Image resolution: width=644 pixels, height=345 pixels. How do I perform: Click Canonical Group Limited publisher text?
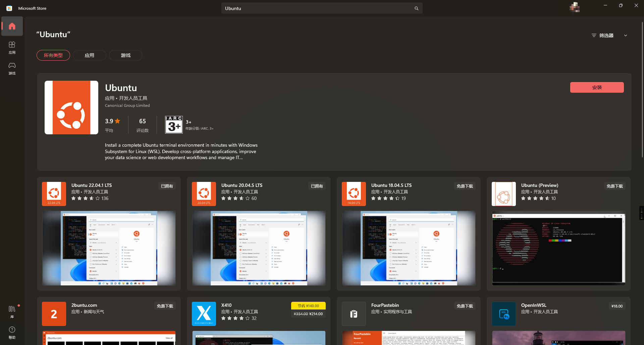pyautogui.click(x=127, y=106)
